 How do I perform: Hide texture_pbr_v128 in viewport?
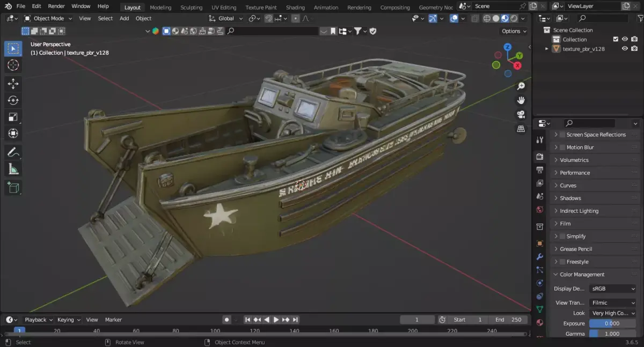coord(625,49)
